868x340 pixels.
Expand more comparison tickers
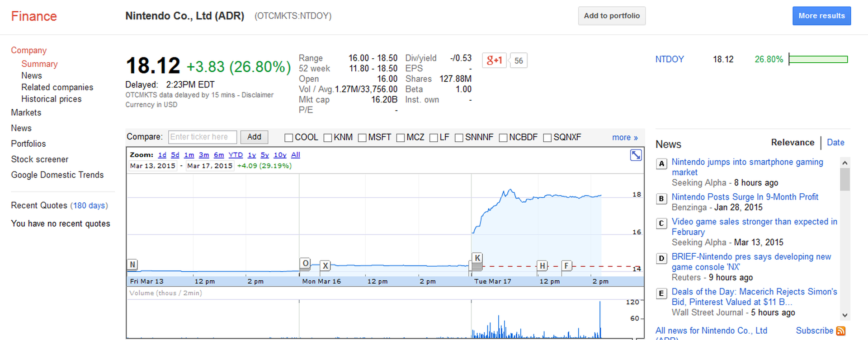(624, 137)
